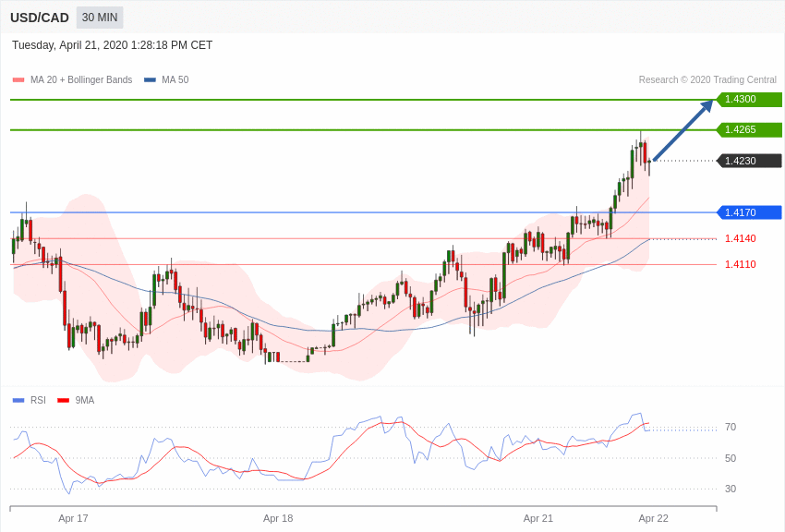Image resolution: width=785 pixels, height=532 pixels.
Task: Click the 1.4300 resistance price tag
Action: click(749, 99)
